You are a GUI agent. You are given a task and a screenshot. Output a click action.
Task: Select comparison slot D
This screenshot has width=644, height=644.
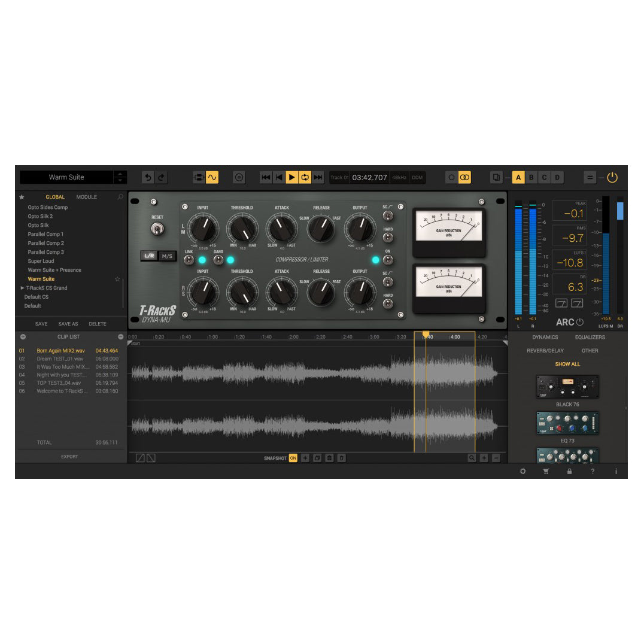pyautogui.click(x=557, y=177)
